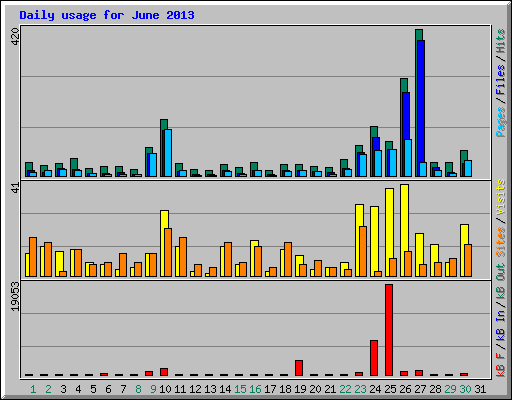Select day 29 on the x-axis
Image resolution: width=512 pixels, height=400 pixels.
(450, 389)
